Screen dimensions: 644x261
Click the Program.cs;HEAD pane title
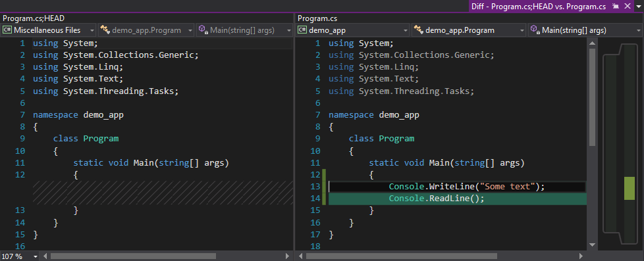(34, 18)
